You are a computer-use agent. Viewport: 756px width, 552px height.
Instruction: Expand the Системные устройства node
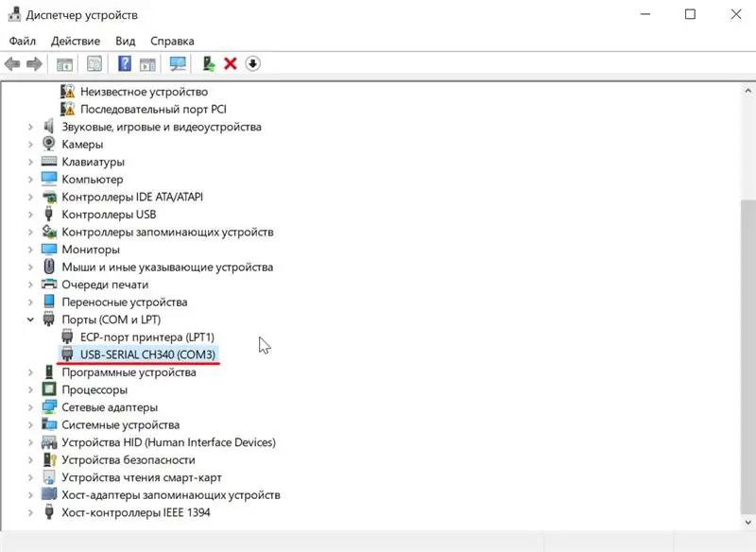[x=30, y=424]
